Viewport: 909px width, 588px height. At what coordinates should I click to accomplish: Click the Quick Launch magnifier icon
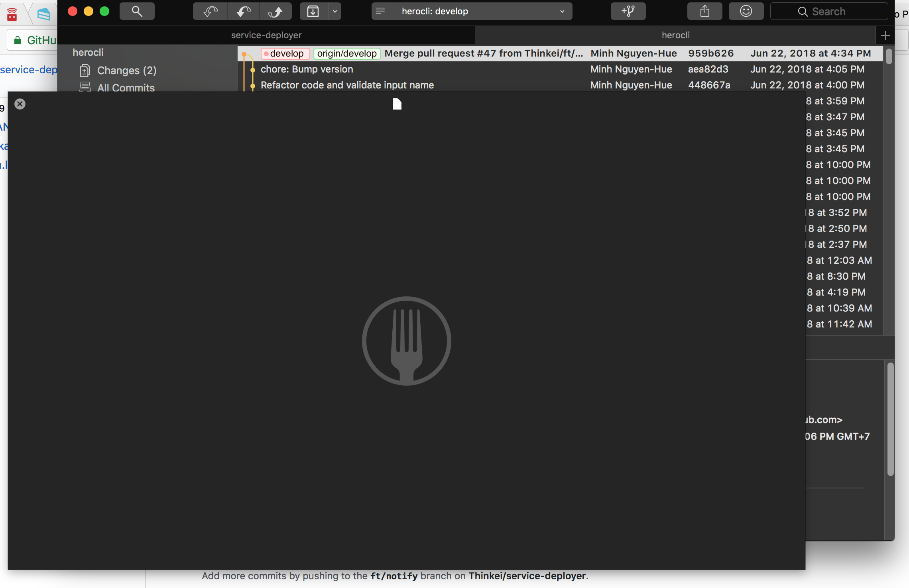[137, 11]
